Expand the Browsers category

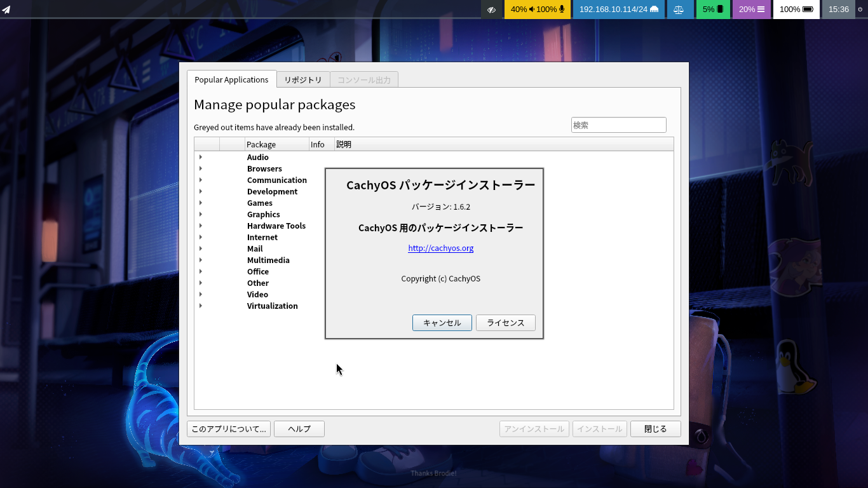pos(201,168)
